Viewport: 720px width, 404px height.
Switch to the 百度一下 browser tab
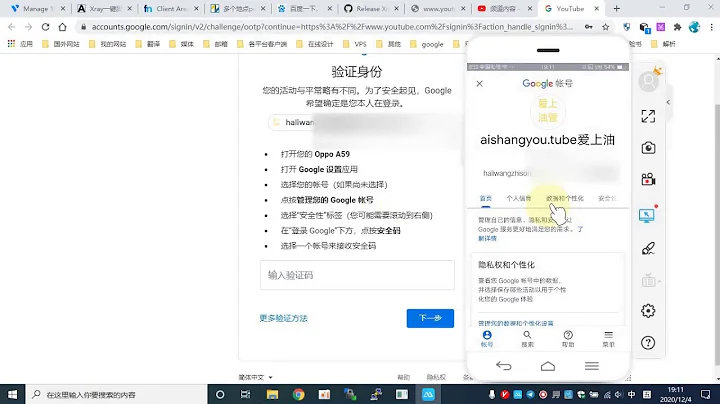click(305, 8)
